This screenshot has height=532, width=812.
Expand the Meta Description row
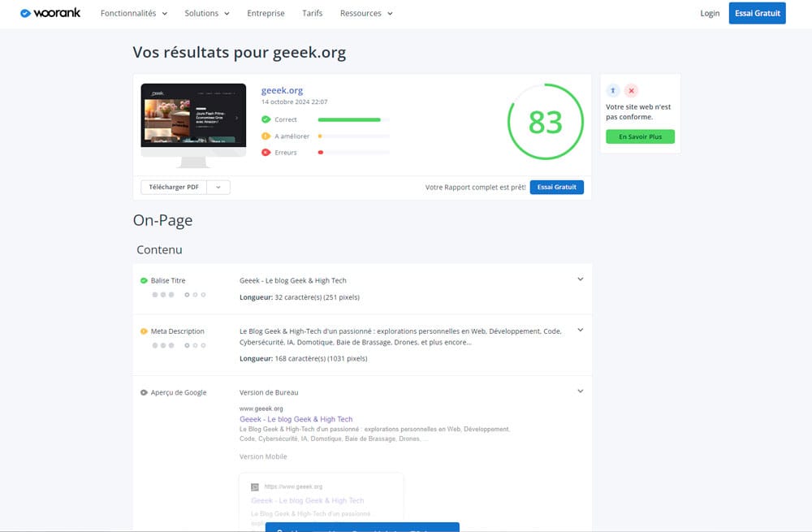[x=581, y=330]
